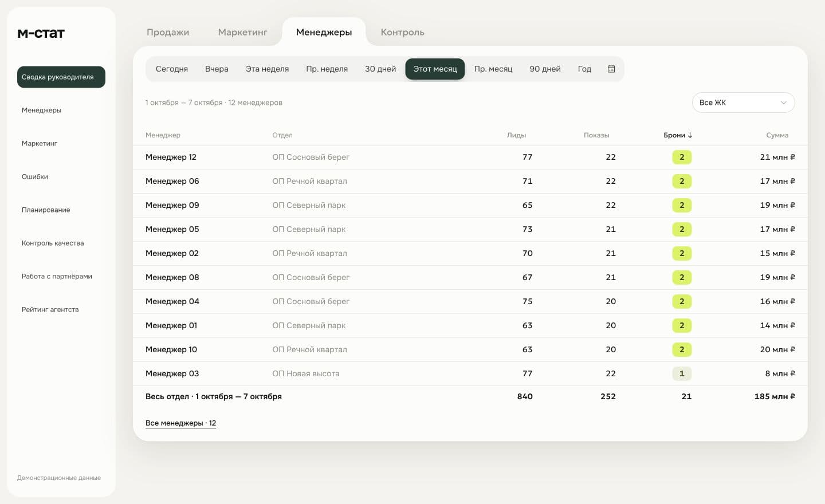Open the Менеджер 12 row

point(470,157)
